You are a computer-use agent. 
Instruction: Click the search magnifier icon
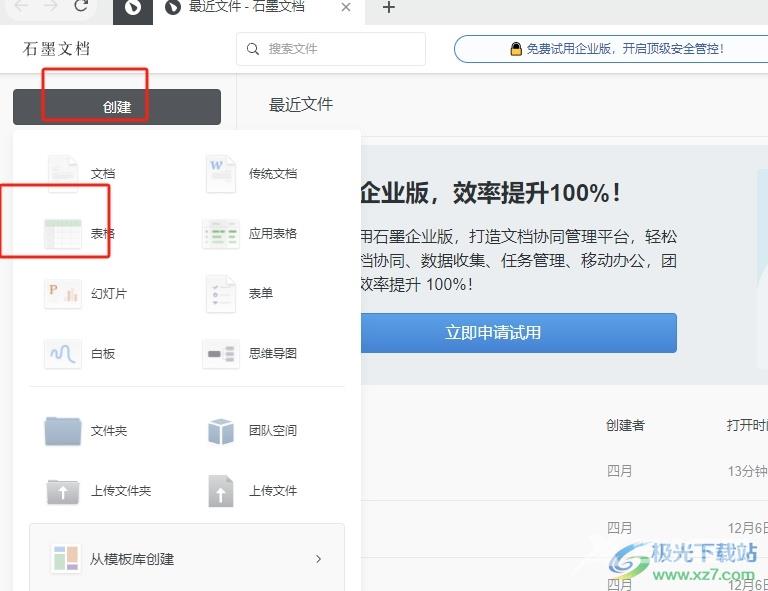pos(253,49)
